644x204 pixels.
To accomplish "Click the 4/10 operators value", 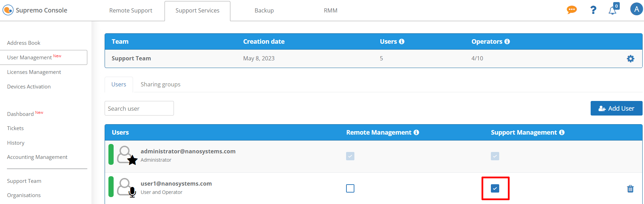I will click(477, 58).
